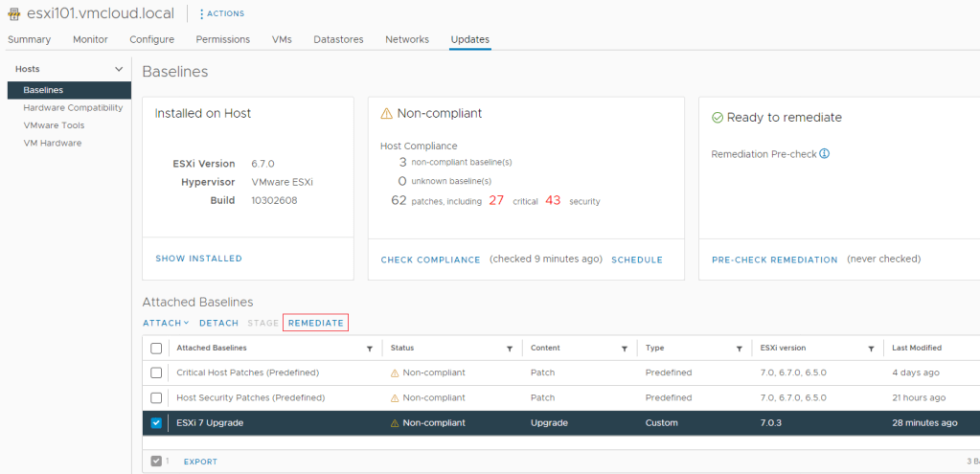Screen dimensions: 980x474
Task: Click the filter icon in Status column
Action: tap(511, 349)
